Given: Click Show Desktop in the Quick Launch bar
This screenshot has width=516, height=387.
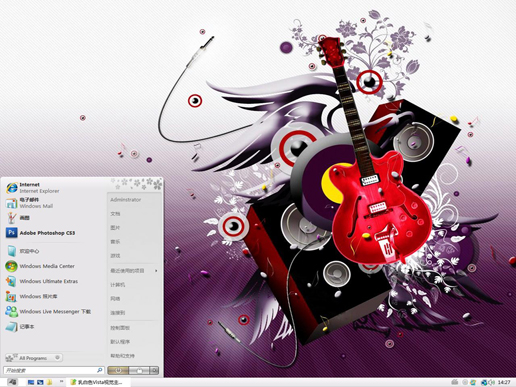Looking at the screenshot, I should coord(31,382).
